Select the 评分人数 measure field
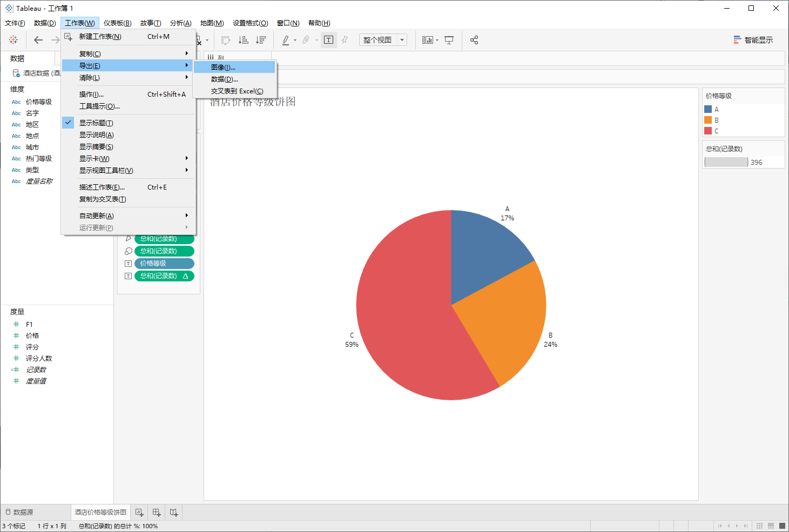The width and height of the screenshot is (789, 532). point(39,359)
